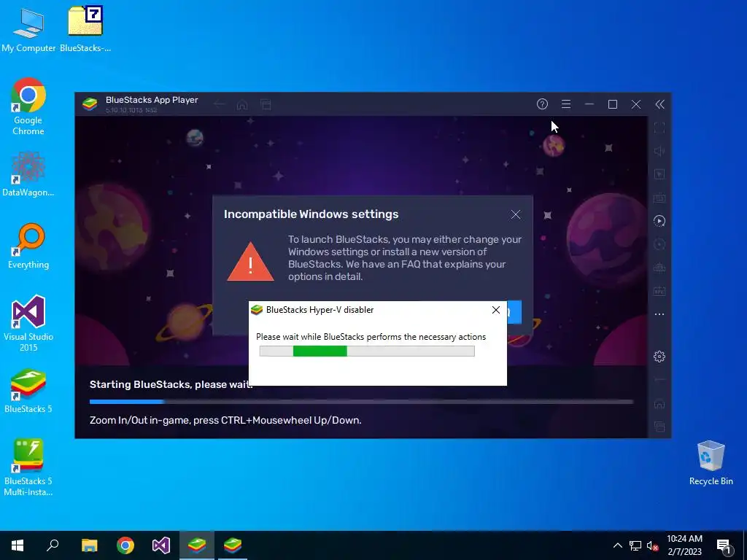The width and height of the screenshot is (747, 560).
Task: Open taskbar search magnifier
Action: click(x=53, y=545)
